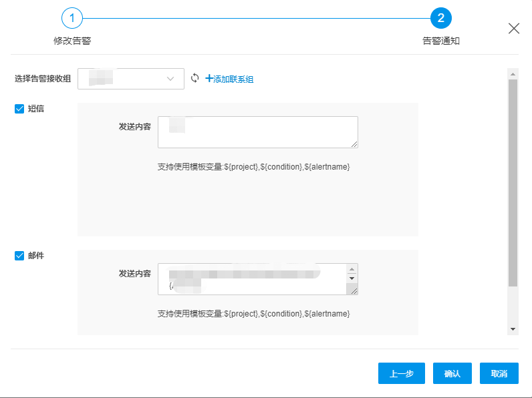The width and height of the screenshot is (532, 398).
Task: Click the 选择告警接收组 label
Action: click(43, 79)
